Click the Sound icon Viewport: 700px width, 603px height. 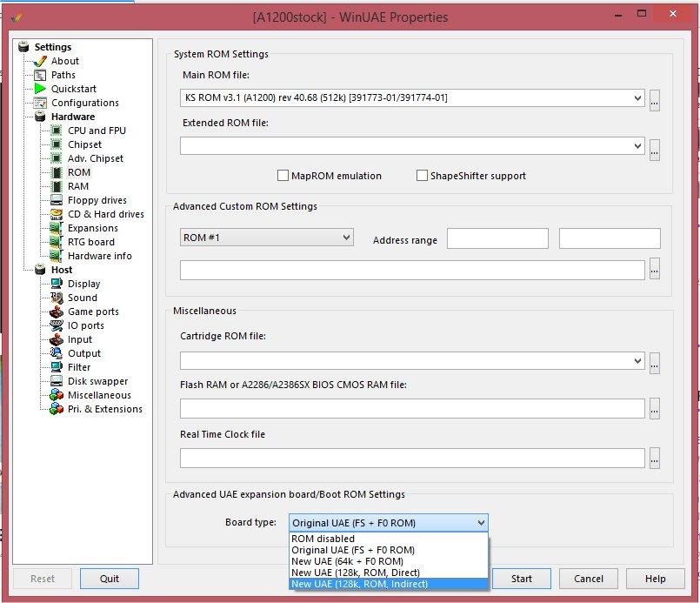coord(57,298)
